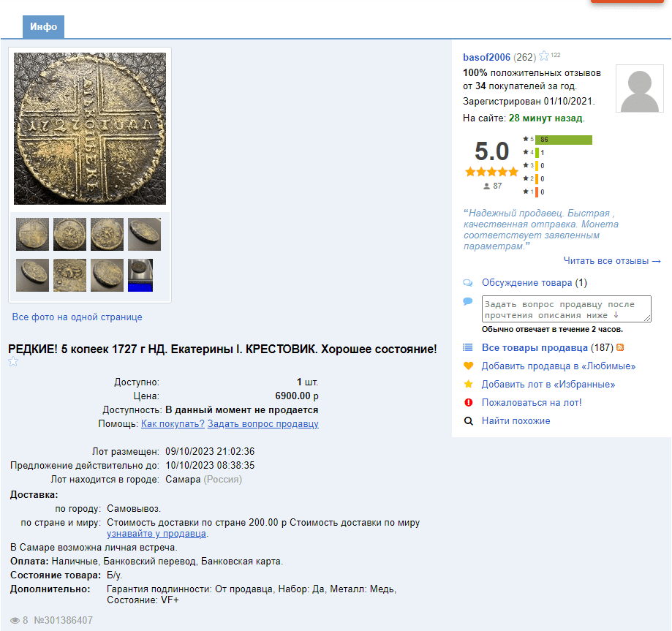The height and width of the screenshot is (631, 672).
Task: Click the five orange rating stars
Action: pyautogui.click(x=491, y=173)
